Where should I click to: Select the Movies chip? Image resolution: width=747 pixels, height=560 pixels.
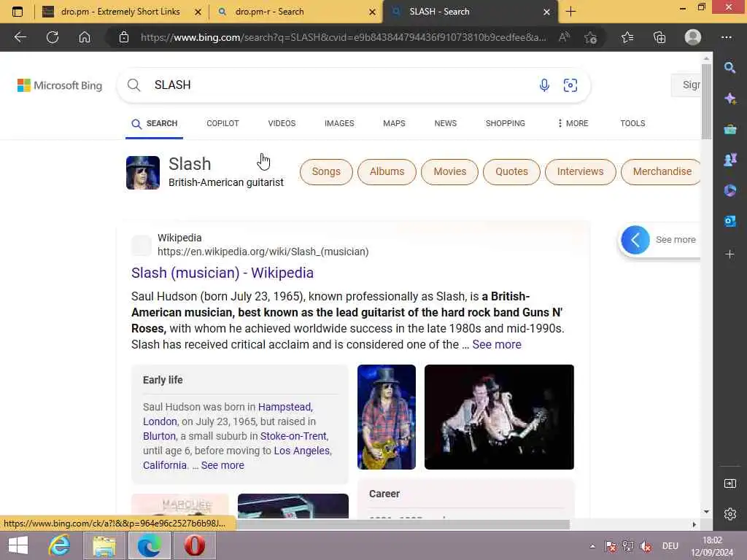449,171
